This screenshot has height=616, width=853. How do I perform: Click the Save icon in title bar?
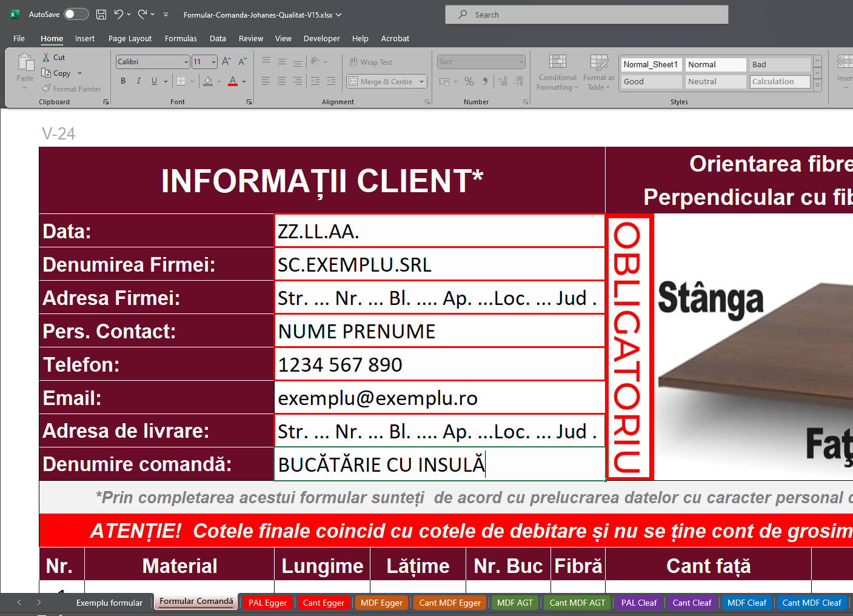pyautogui.click(x=101, y=15)
